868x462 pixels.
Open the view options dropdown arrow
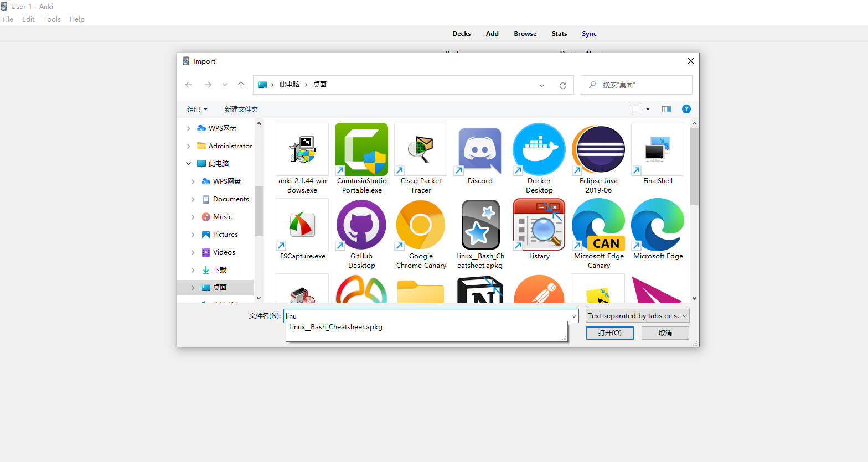click(648, 109)
